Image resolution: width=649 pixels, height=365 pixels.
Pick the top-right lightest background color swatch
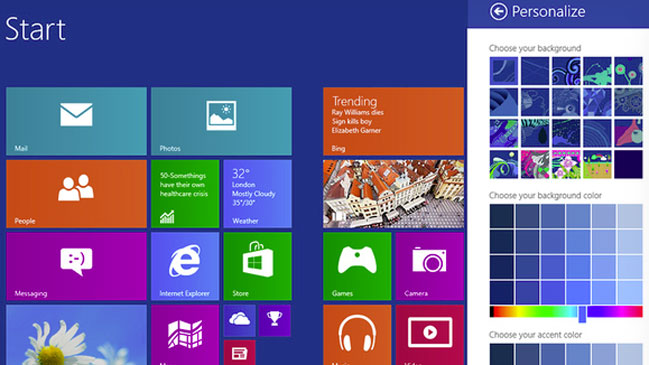click(630, 216)
